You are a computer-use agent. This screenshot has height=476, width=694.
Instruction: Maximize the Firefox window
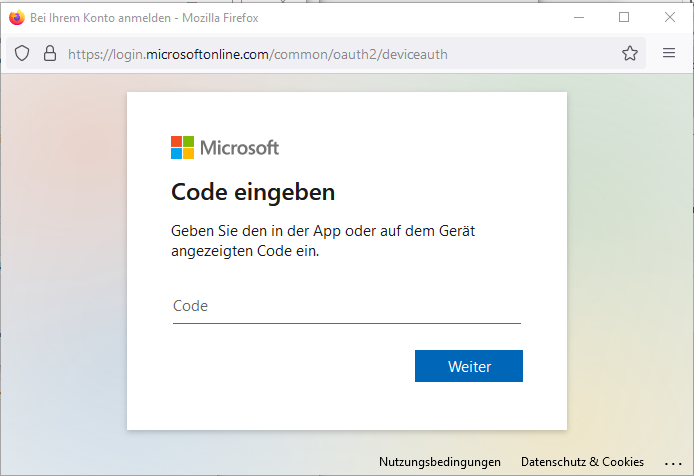[624, 17]
